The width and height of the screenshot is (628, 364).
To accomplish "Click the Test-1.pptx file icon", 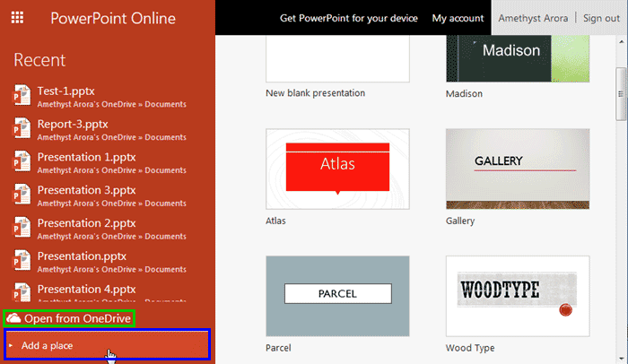I will [22, 95].
